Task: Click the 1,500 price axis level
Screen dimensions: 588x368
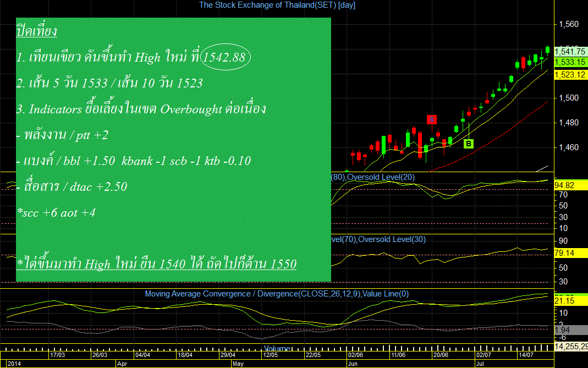Action: pos(569,98)
